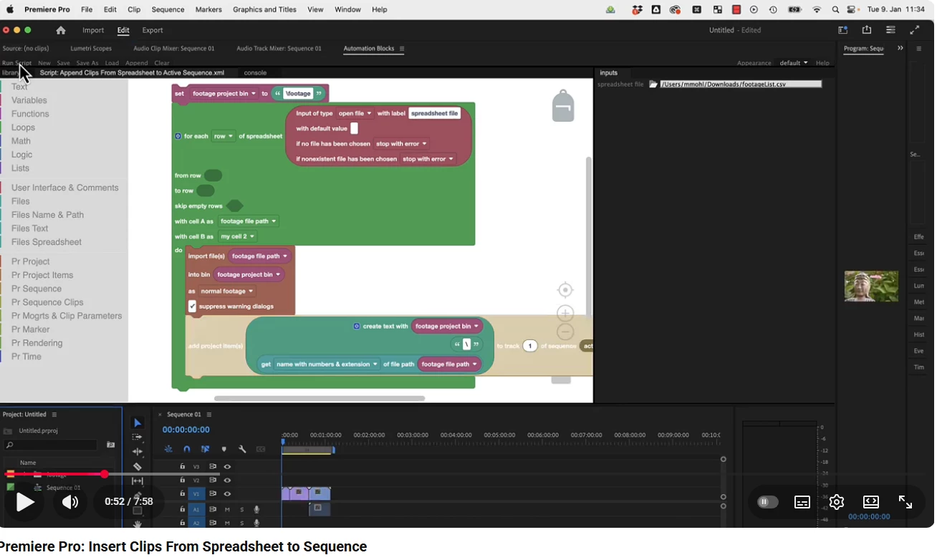Seek in the red YouTube progress bar
937x560 pixels.
(54, 474)
